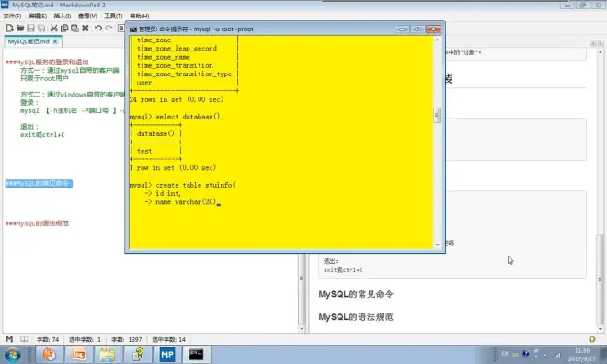Click the MySQL的语法规范 heading in preview
This screenshot has width=607, height=364.
[356, 317]
